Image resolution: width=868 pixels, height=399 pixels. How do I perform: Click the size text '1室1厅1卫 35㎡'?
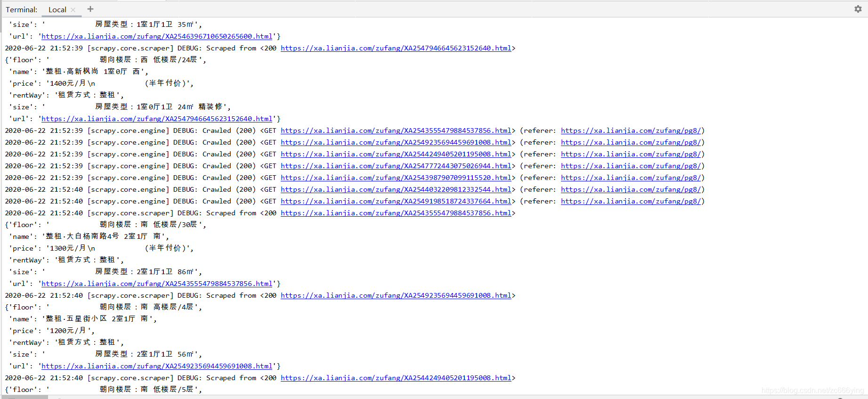(x=165, y=24)
